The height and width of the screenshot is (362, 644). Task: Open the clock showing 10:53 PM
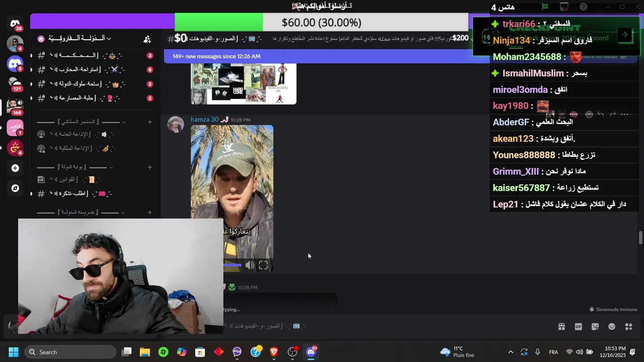613,352
